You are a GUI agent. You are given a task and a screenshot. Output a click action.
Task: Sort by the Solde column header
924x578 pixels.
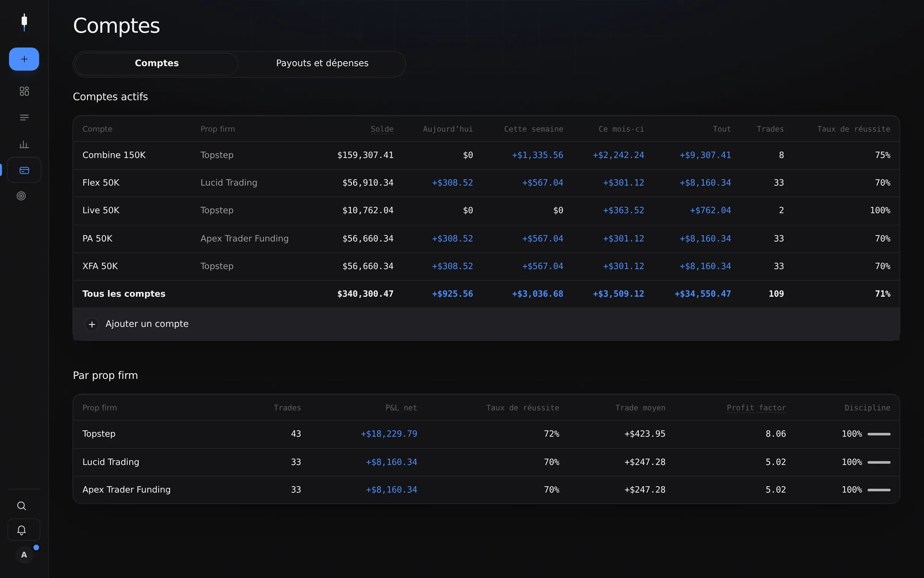pyautogui.click(x=382, y=129)
